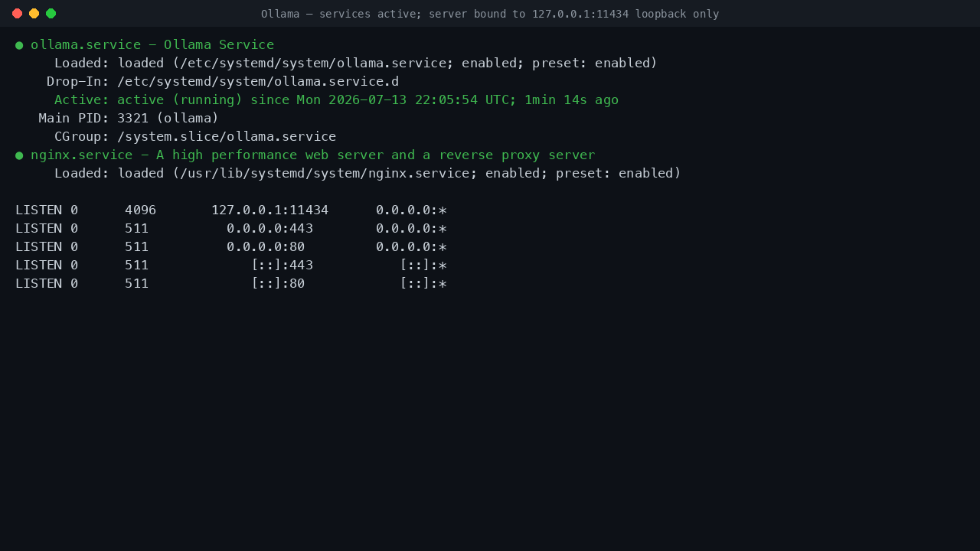Image resolution: width=980 pixels, height=551 pixels.
Task: Click the listening address 0.0.0.0:443
Action: 269,228
